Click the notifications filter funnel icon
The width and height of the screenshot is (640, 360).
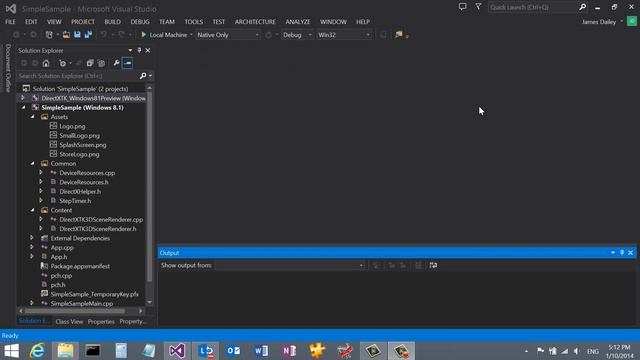point(478,7)
